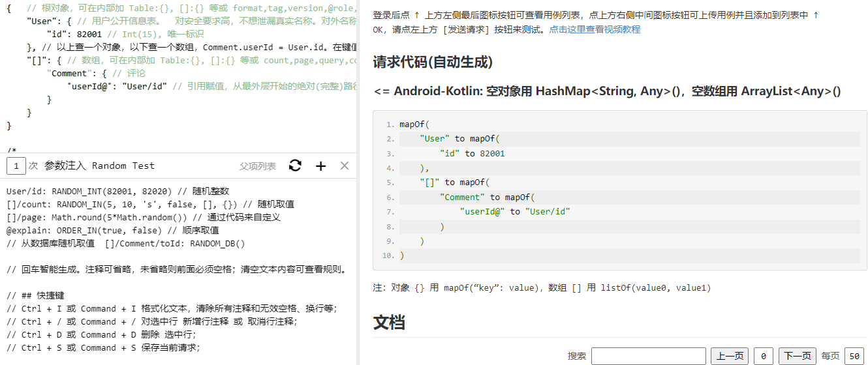This screenshot has width=868, height=365.
Task: Click the "[]": { array line in request JSON
Action: tap(192, 60)
